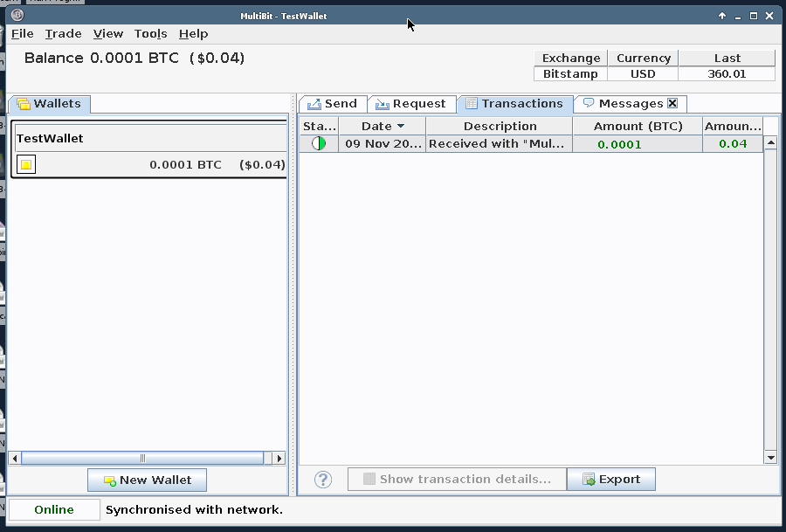Select the 09 Nov date cell
Screen dimensions: 786x532
tap(383, 144)
